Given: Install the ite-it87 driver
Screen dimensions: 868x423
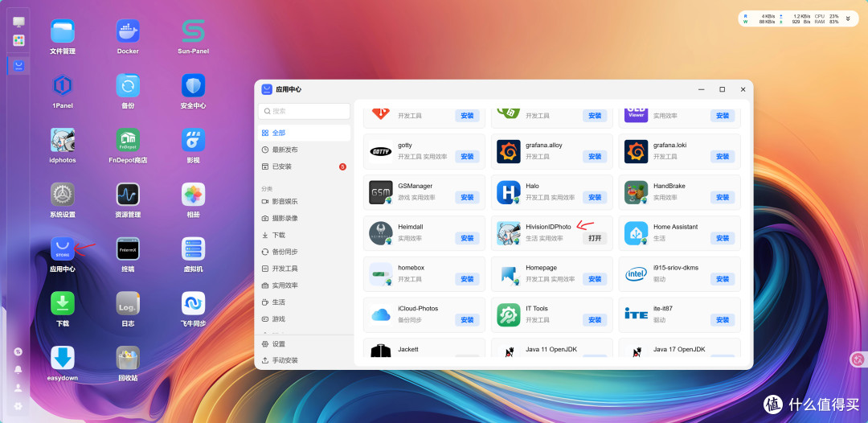Looking at the screenshot, I should pyautogui.click(x=723, y=320).
